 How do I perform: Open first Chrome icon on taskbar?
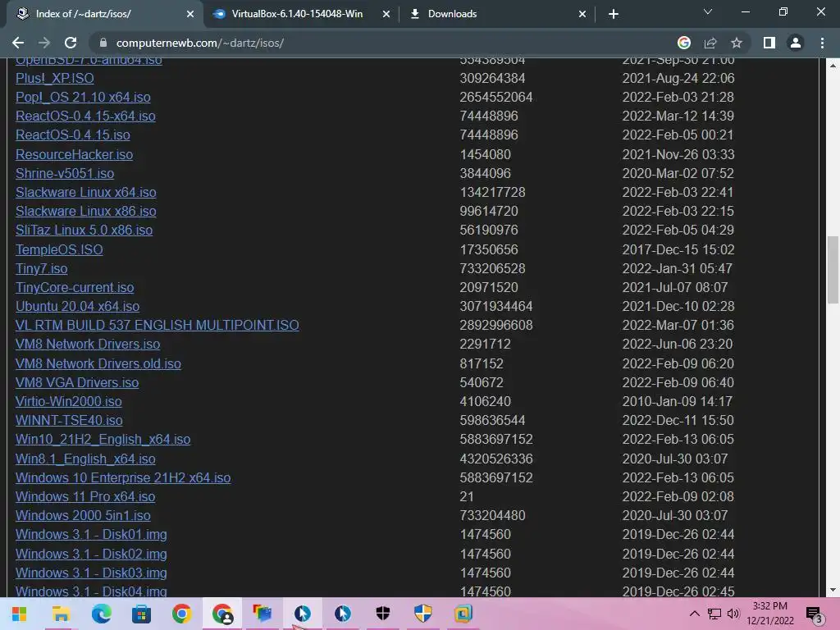(x=181, y=614)
